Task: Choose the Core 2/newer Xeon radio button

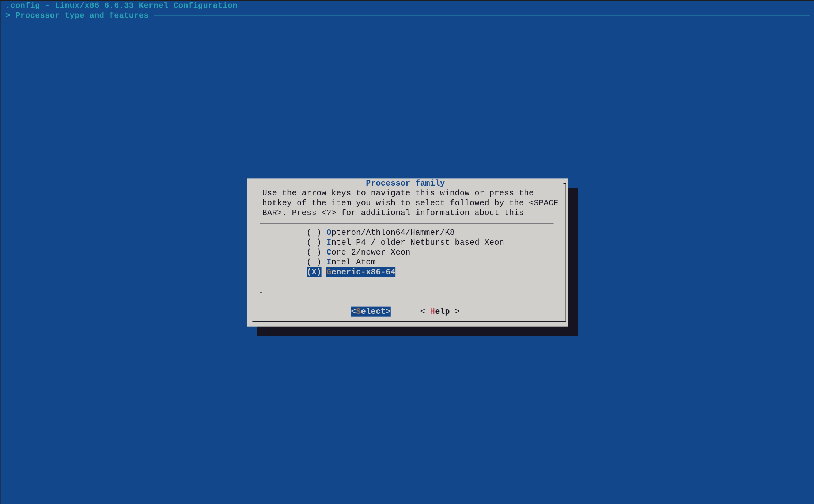Action: (314, 252)
